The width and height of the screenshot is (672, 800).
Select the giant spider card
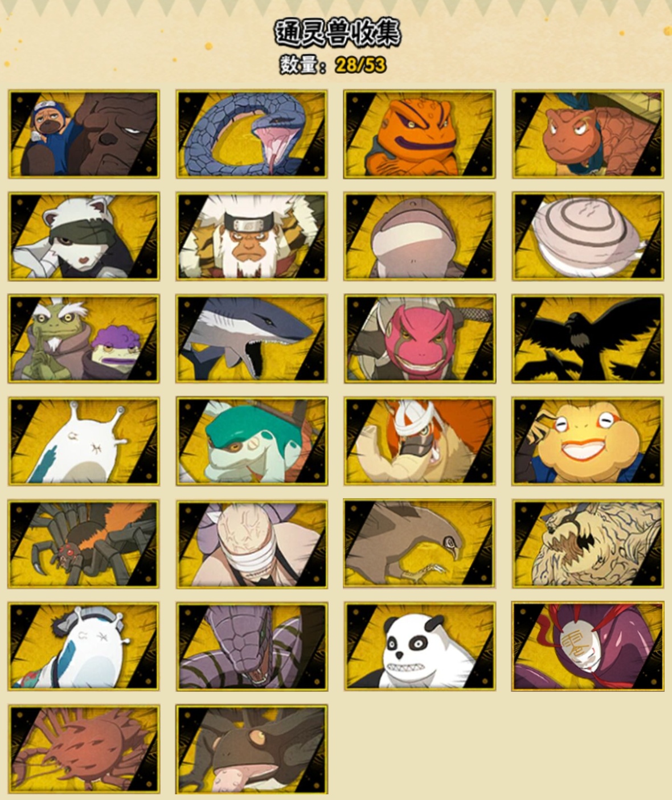tap(84, 544)
